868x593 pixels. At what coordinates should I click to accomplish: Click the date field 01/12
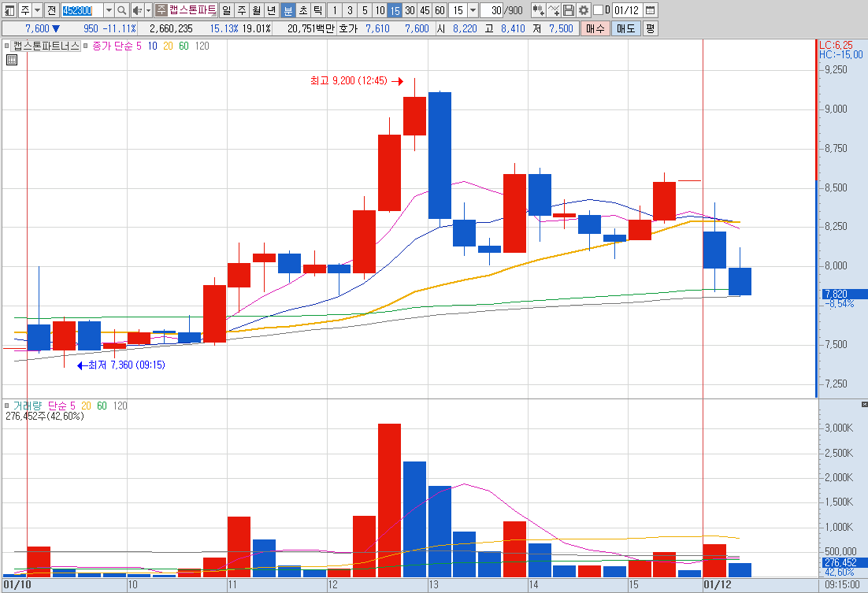(627, 10)
